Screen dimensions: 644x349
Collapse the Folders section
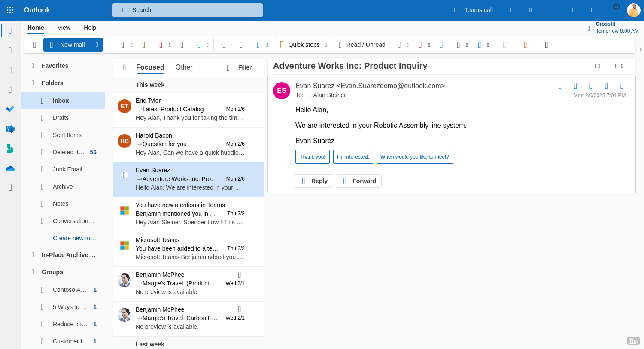pos(33,83)
